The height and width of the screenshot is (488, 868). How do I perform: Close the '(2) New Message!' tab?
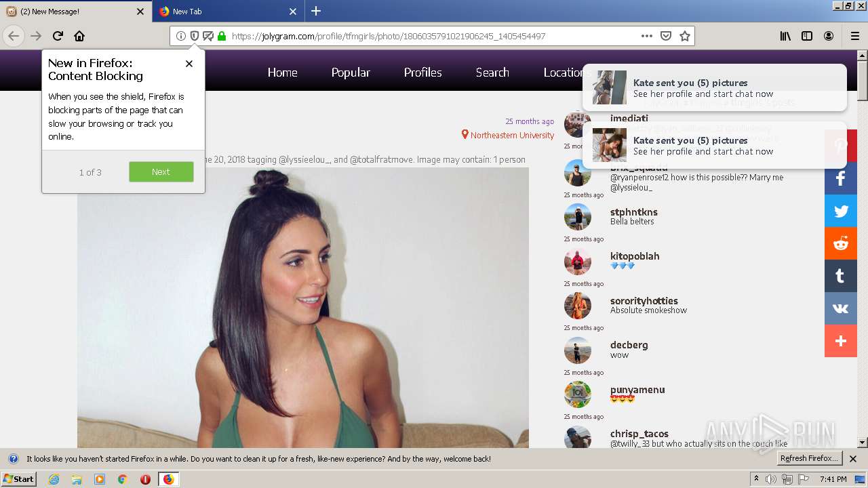click(x=140, y=12)
